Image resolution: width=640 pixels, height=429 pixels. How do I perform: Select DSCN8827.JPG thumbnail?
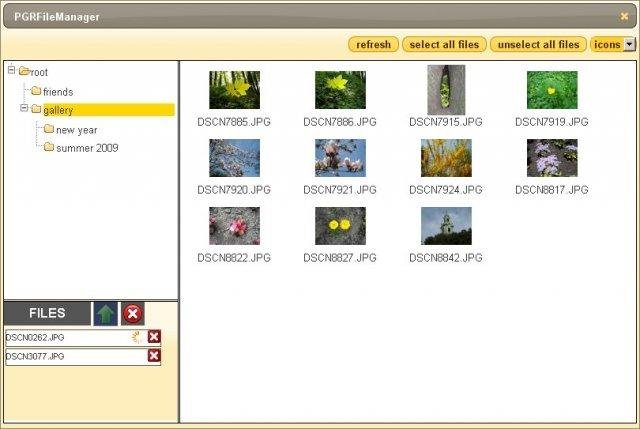point(340,226)
